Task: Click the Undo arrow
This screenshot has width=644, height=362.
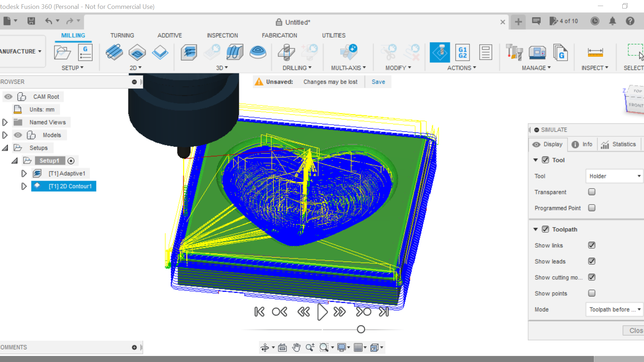Action: point(49,21)
